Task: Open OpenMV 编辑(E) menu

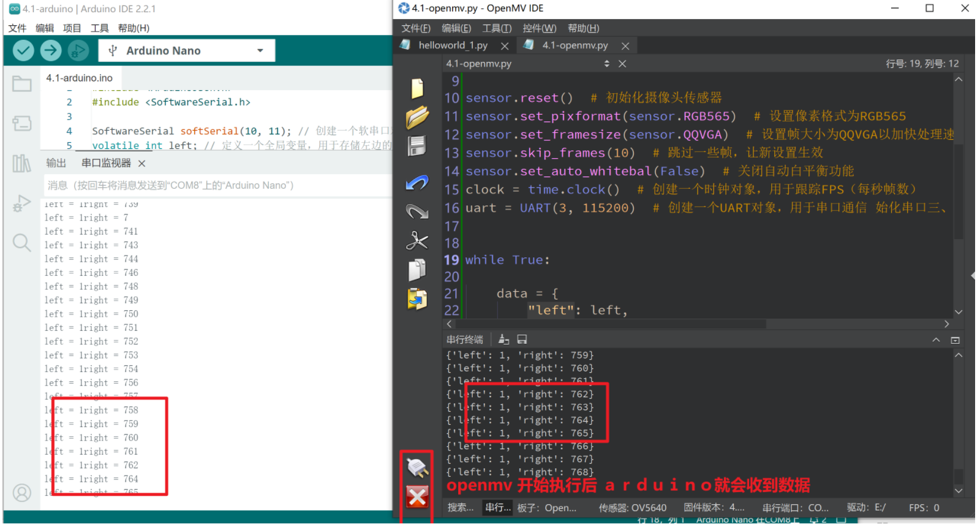Action: pyautogui.click(x=456, y=28)
